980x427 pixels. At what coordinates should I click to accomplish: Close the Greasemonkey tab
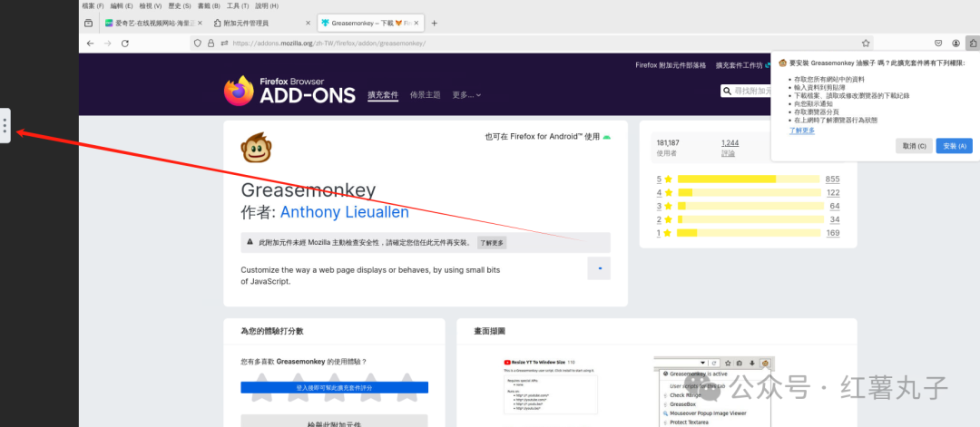(x=416, y=23)
